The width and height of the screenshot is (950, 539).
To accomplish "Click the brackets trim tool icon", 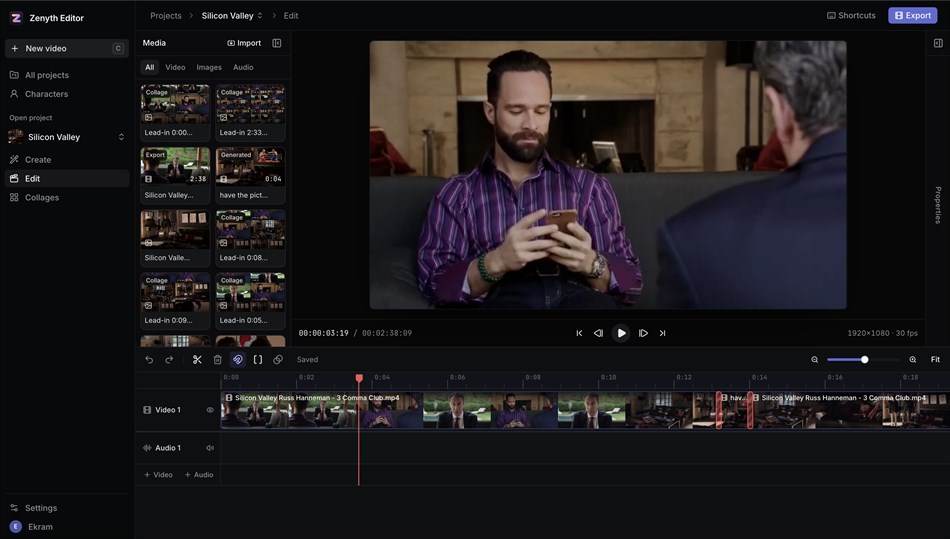I will pyautogui.click(x=257, y=360).
